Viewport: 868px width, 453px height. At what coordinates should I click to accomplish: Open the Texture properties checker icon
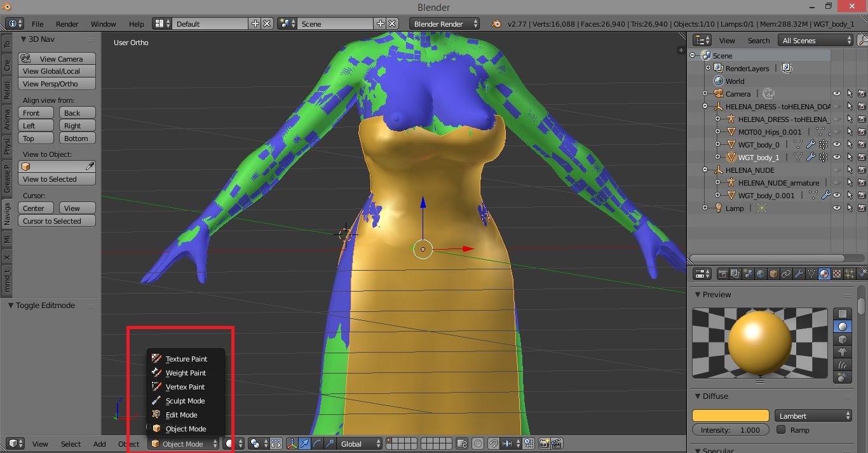[x=837, y=274]
